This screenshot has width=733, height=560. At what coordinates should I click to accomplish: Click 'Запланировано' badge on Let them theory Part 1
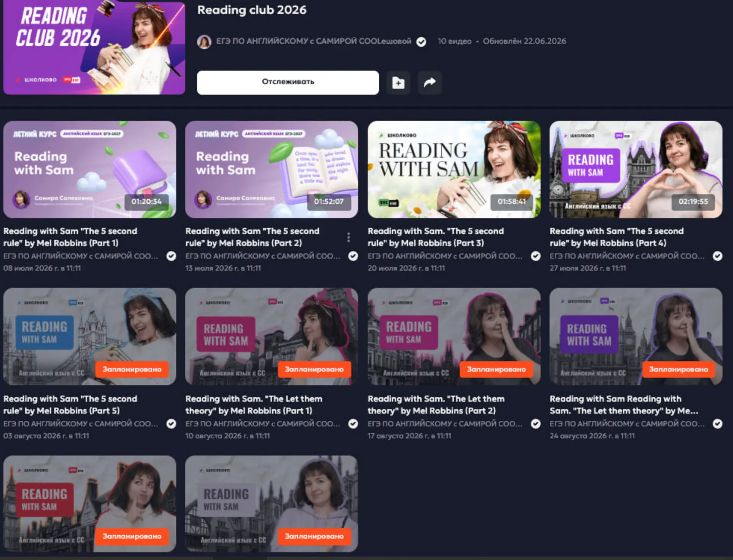314,370
